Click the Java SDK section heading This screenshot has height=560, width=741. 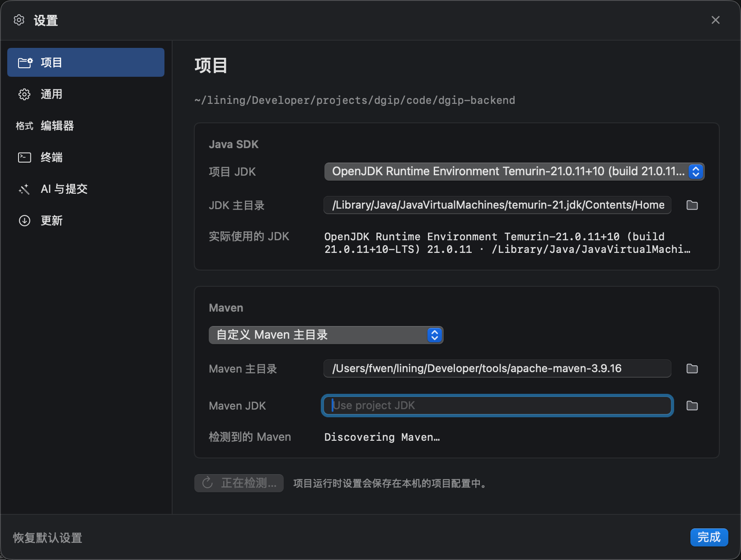pos(234,145)
